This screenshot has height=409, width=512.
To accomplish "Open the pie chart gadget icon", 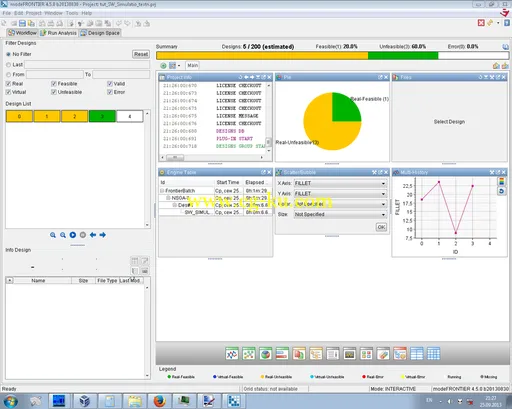I will [x=265, y=354].
